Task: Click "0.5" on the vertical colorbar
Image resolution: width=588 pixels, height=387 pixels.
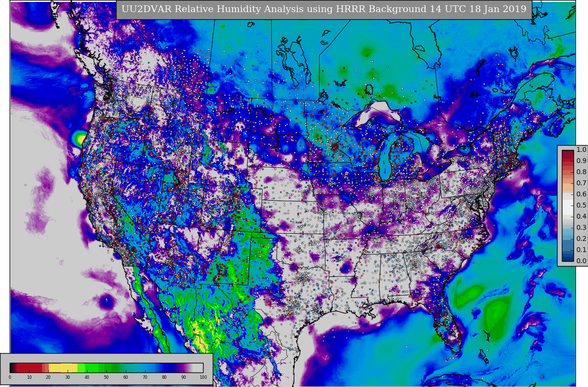Action: point(581,206)
